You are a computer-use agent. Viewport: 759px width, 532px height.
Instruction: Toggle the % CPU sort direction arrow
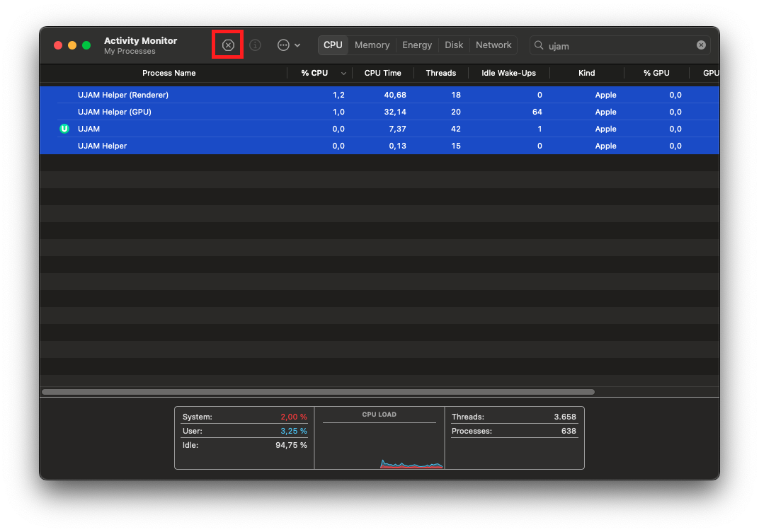(x=343, y=74)
